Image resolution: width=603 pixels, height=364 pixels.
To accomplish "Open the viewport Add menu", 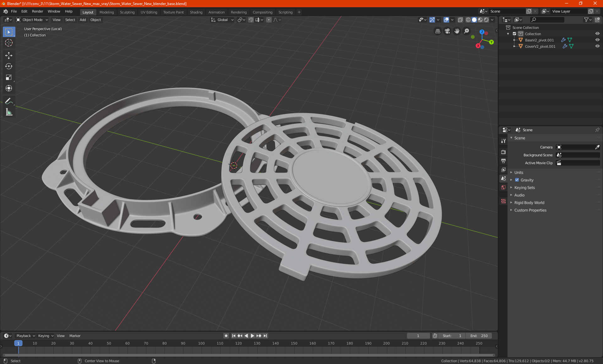I will pos(83,20).
